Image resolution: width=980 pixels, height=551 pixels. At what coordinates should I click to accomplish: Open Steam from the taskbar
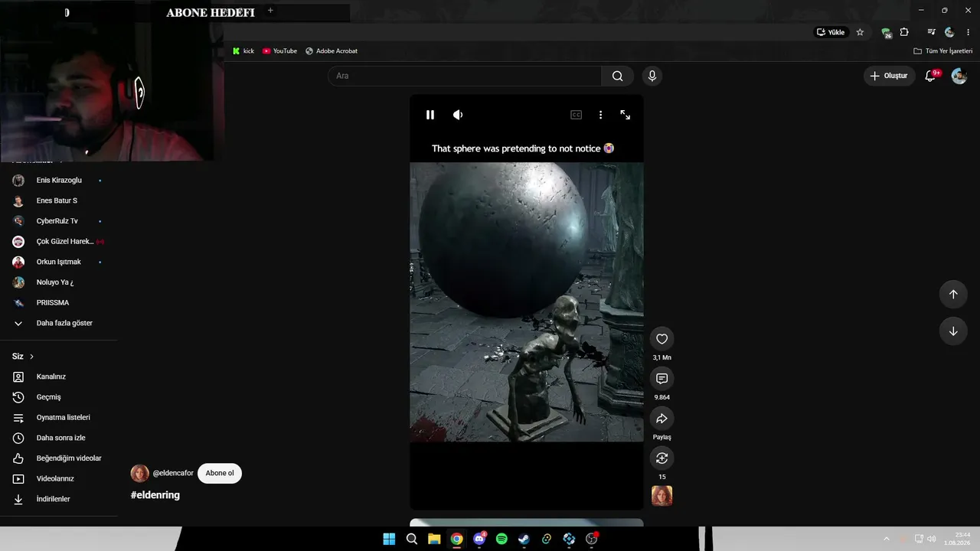(x=524, y=539)
